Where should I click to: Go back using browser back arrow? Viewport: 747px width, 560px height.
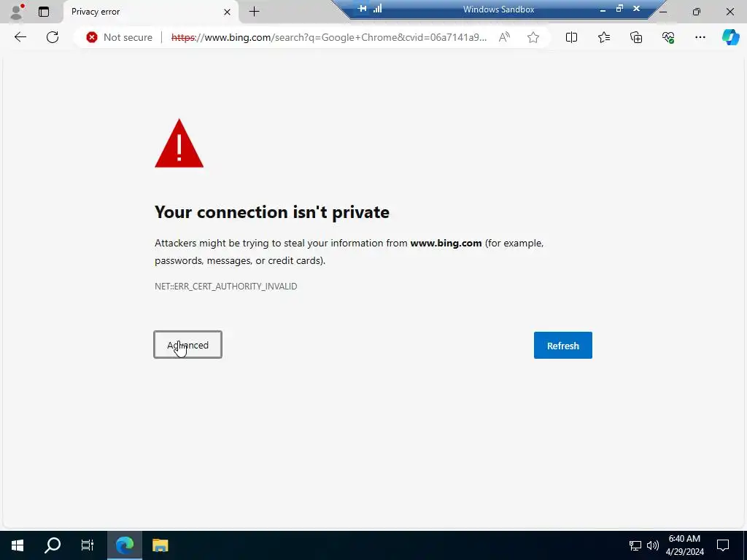coord(20,37)
